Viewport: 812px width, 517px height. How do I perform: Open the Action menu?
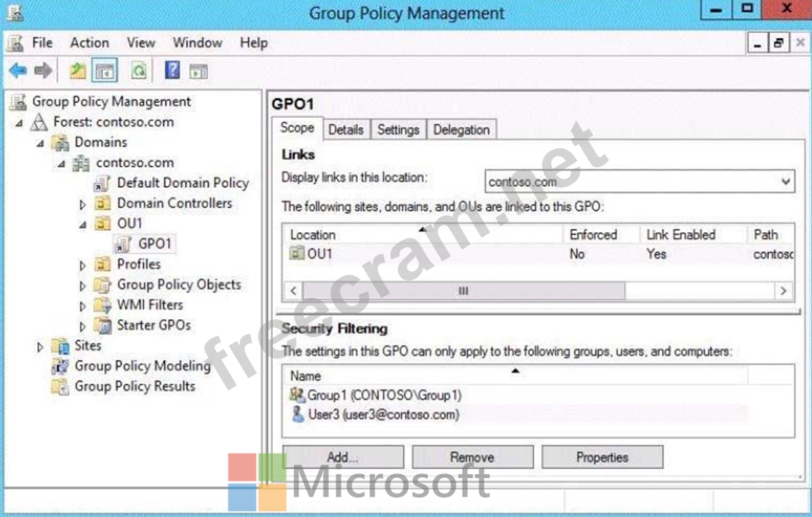(89, 42)
